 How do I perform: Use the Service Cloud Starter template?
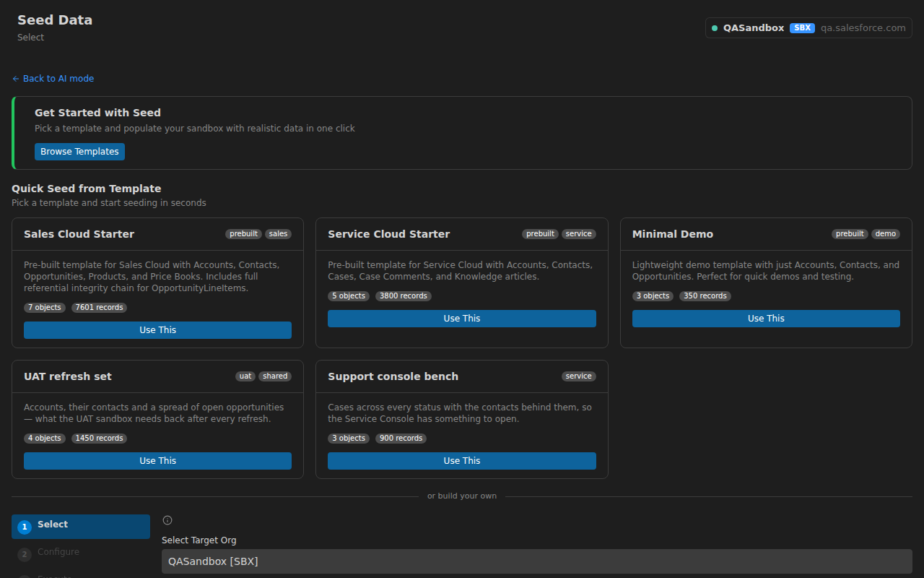pos(462,319)
